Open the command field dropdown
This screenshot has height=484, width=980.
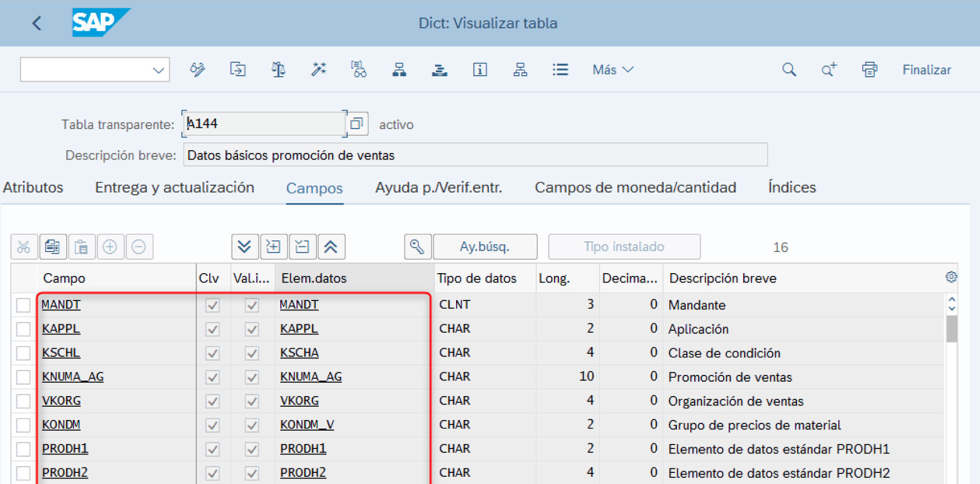158,70
